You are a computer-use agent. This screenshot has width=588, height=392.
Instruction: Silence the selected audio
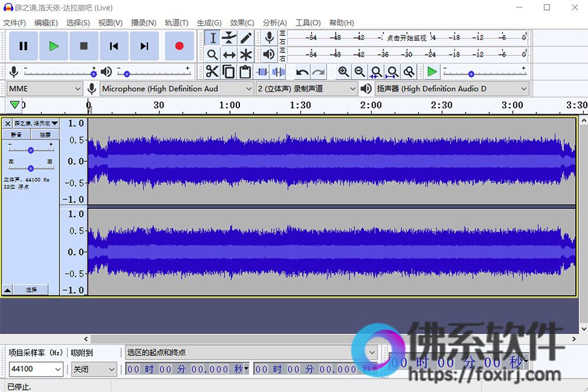[x=278, y=71]
